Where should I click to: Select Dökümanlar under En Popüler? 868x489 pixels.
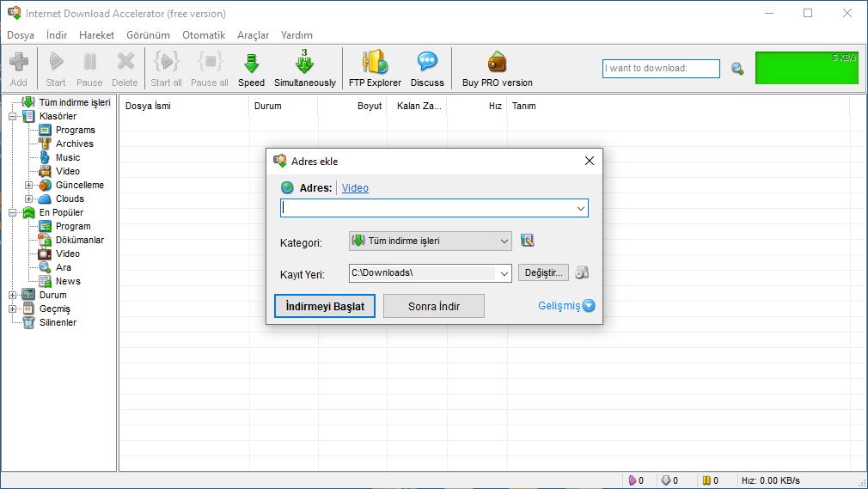80,240
